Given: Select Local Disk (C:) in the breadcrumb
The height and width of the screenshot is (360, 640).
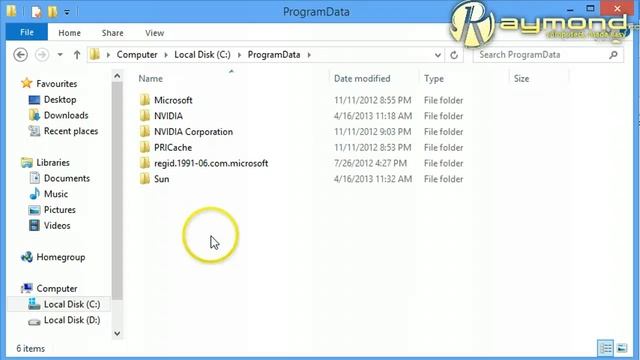Looking at the screenshot, I should (x=202, y=55).
